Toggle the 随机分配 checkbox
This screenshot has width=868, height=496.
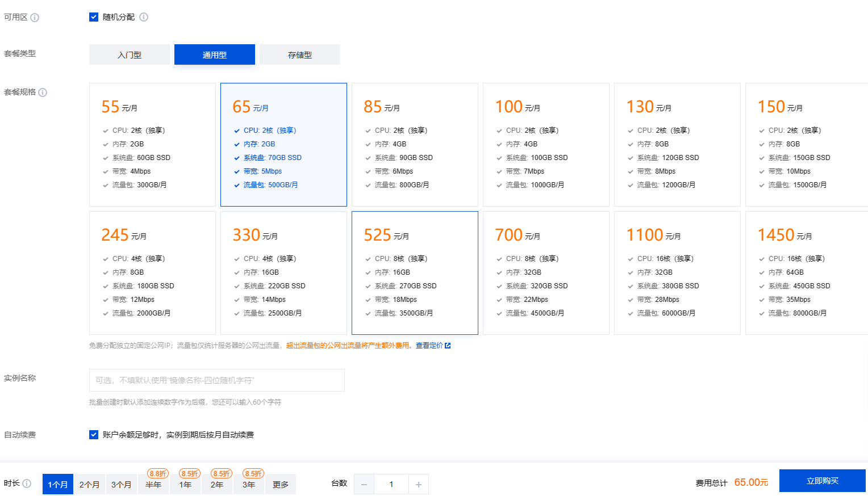[94, 17]
